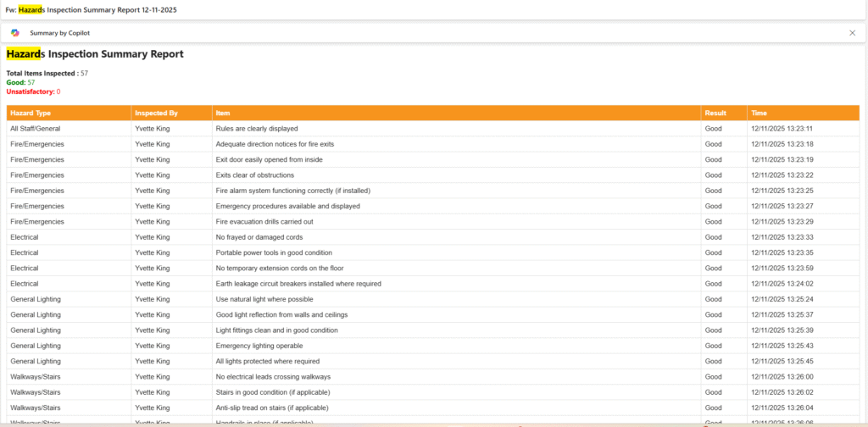Click the 'Rules are clearly displayed' item
This screenshot has width=868, height=427.
tap(257, 129)
